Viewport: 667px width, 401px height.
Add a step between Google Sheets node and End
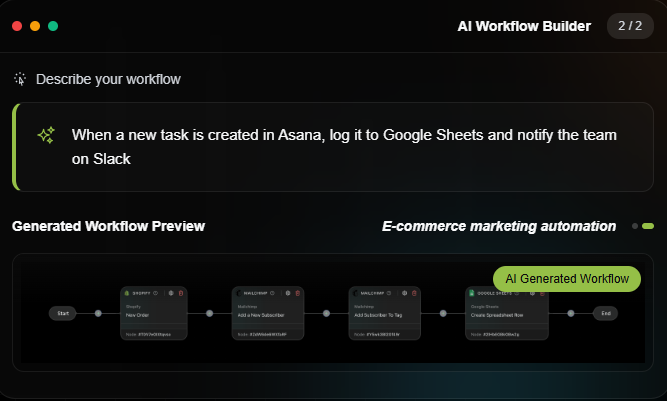tap(571, 313)
